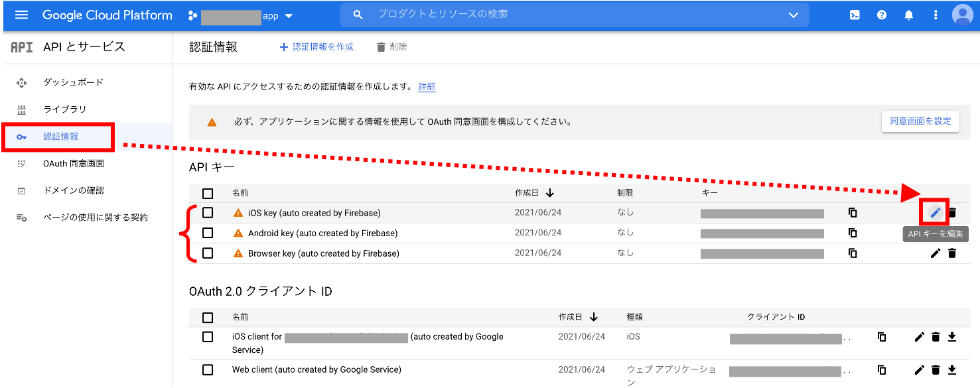Edit the iOS API key
The image size is (980, 388).
936,213
